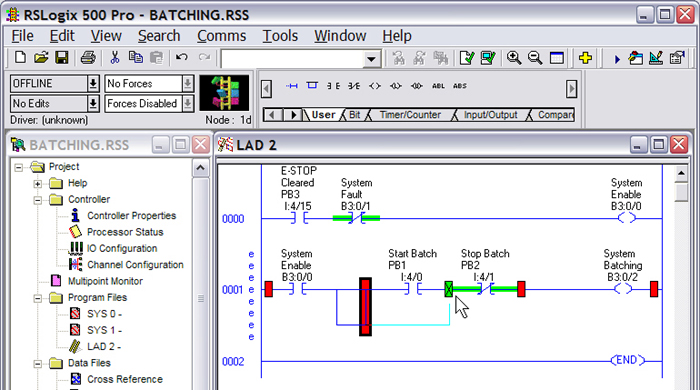Screen dimensions: 700x390
Task: Open Controller Properties in project tree
Action: point(131,216)
